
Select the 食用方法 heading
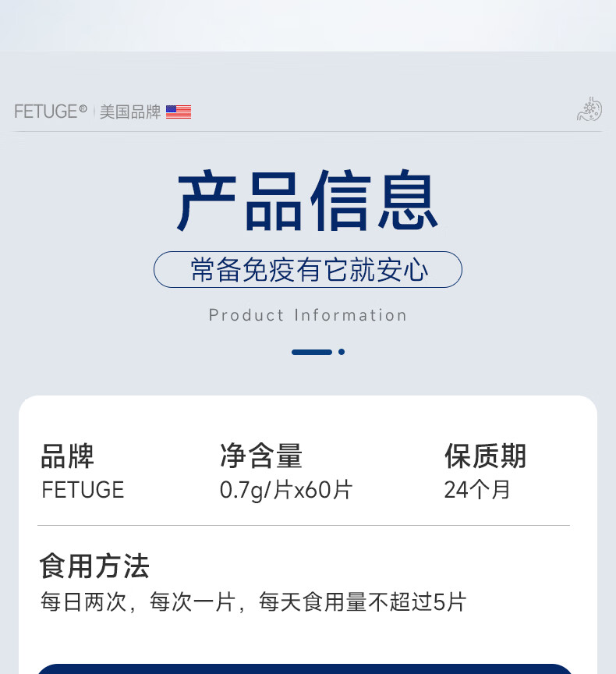click(94, 566)
